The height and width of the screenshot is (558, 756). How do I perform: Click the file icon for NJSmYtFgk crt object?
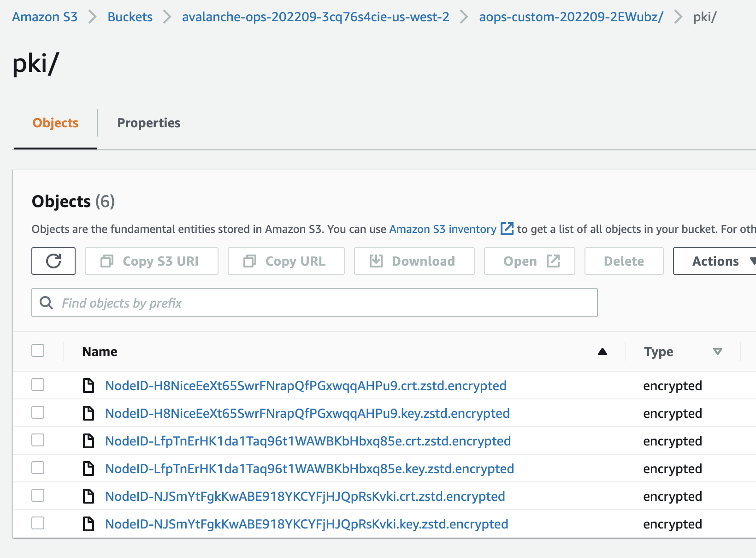88,496
